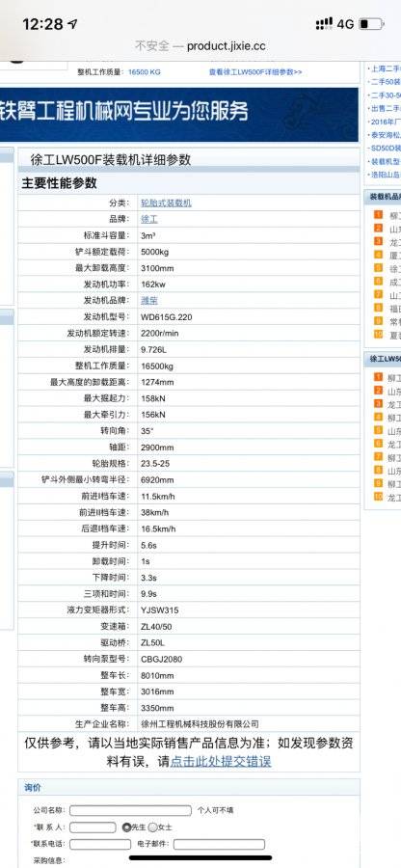Select the 6920mm turning radius value
The height and width of the screenshot is (868, 401).
158,480
